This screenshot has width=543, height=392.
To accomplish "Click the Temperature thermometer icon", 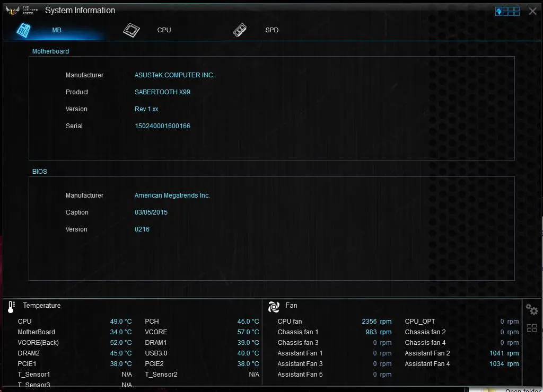I will pos(12,307).
